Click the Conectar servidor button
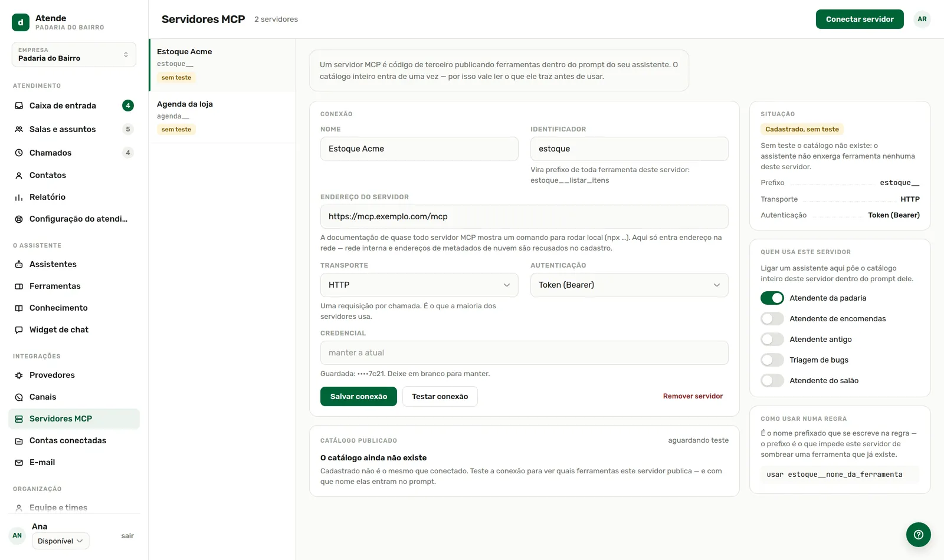944x560 pixels. coord(860,19)
